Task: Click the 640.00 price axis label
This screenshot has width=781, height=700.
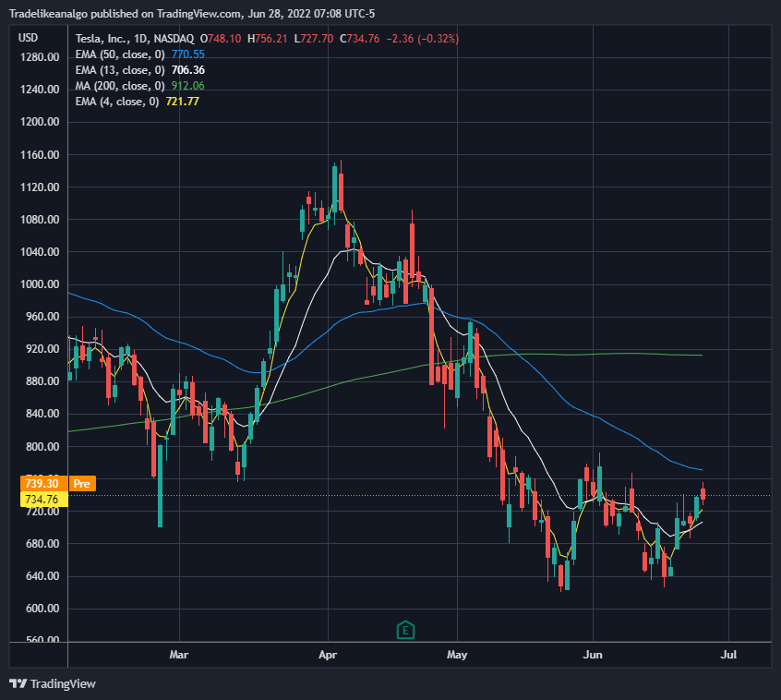Action: tap(42, 576)
